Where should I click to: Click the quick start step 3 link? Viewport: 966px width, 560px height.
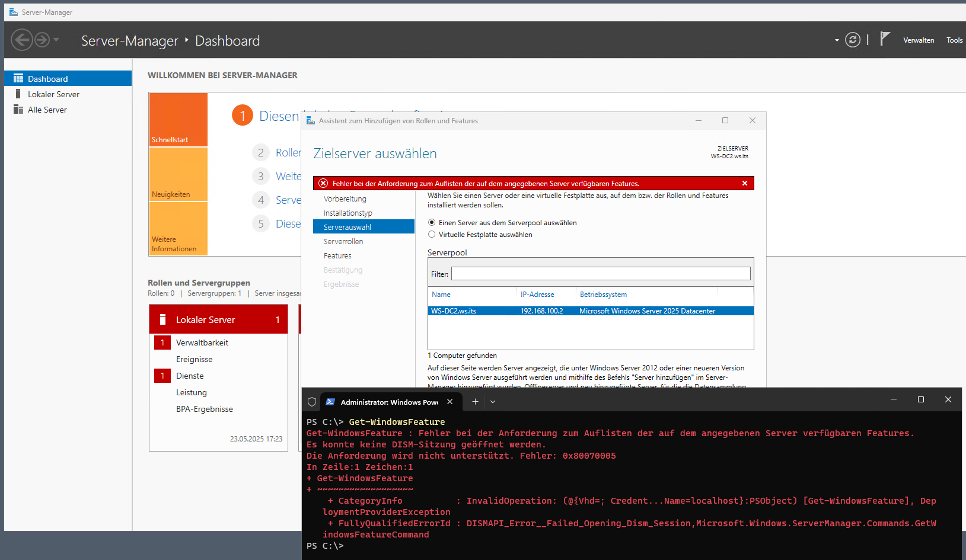(288, 177)
